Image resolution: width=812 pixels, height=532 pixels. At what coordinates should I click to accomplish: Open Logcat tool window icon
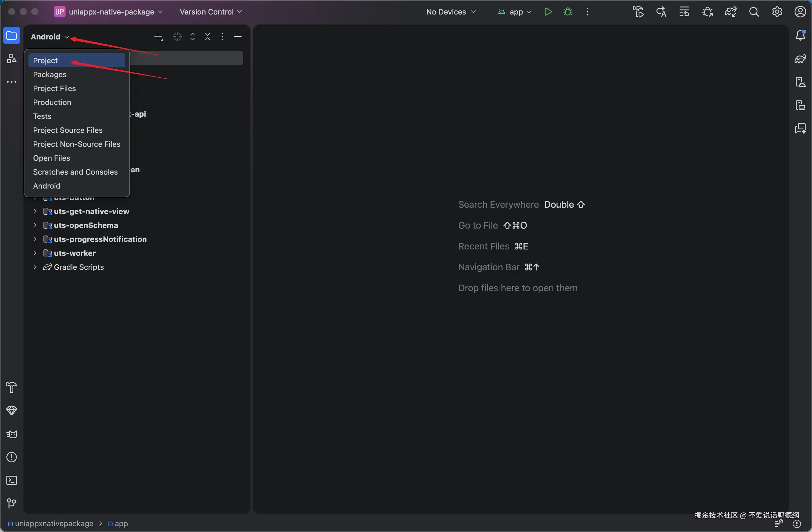(12, 434)
